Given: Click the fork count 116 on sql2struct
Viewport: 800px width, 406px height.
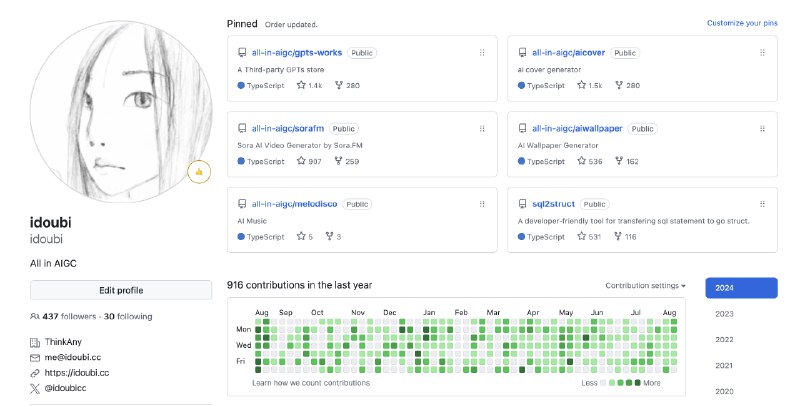Looking at the screenshot, I should (x=625, y=237).
